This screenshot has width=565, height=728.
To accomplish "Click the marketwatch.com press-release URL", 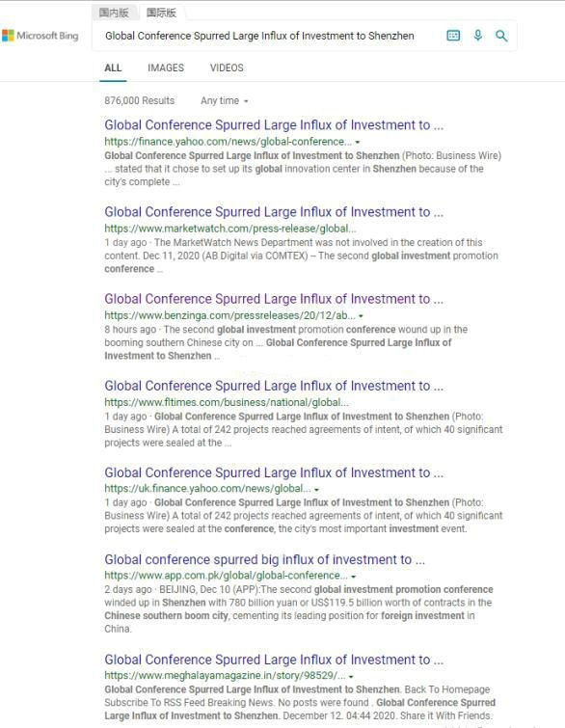I will (230, 229).
